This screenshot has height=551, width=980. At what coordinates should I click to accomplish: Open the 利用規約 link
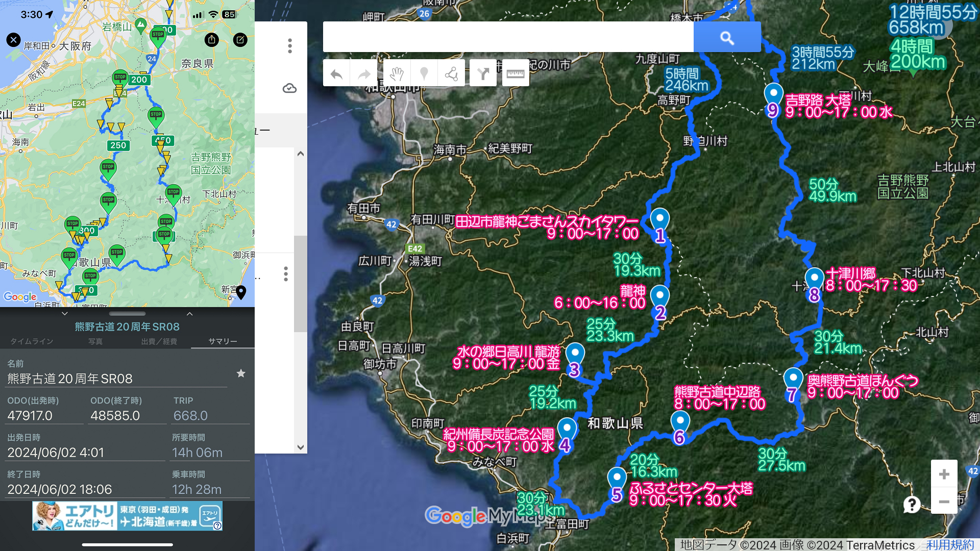pyautogui.click(x=949, y=545)
